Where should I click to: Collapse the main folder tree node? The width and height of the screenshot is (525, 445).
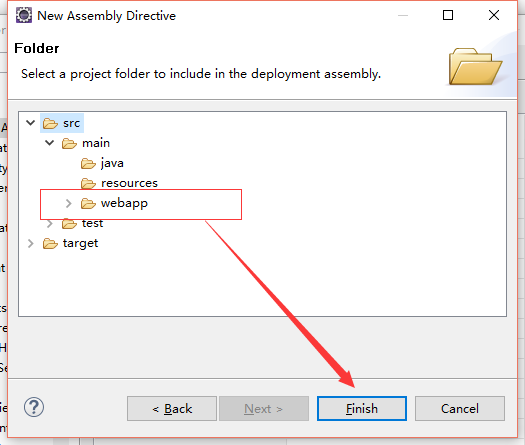[x=50, y=143]
